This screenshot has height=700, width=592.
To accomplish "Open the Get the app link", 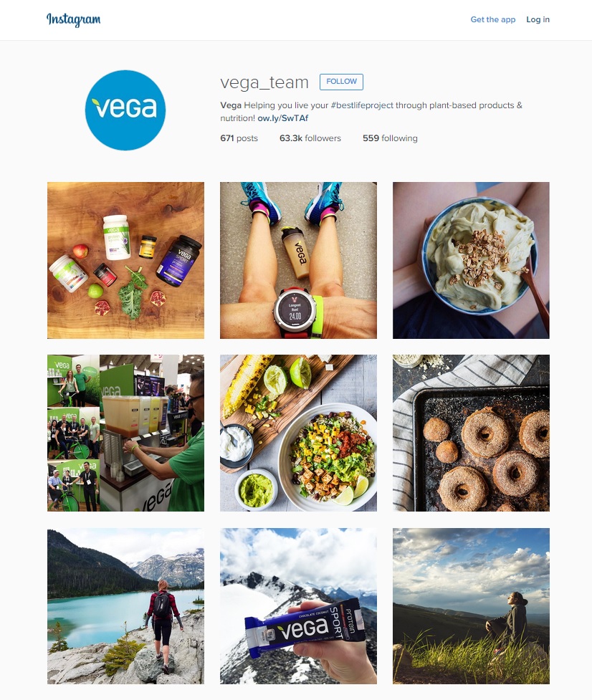I will coord(493,19).
